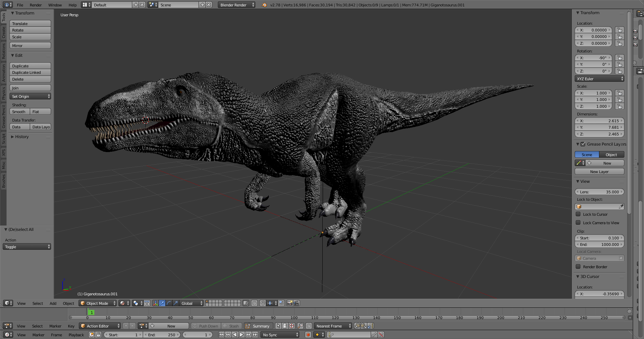Image resolution: width=644 pixels, height=339 pixels.
Task: Toggle show hidden ghost icon in Action Editor
Action: [285, 326]
